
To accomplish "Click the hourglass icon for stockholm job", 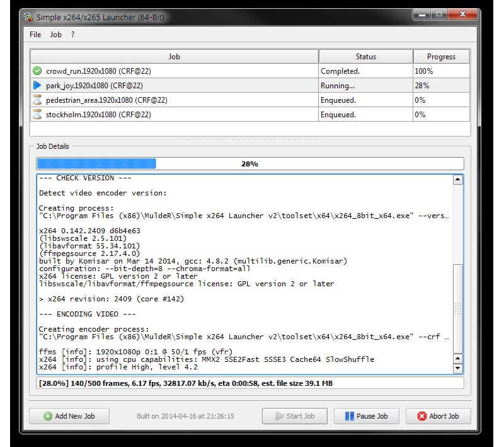I will click(x=37, y=114).
